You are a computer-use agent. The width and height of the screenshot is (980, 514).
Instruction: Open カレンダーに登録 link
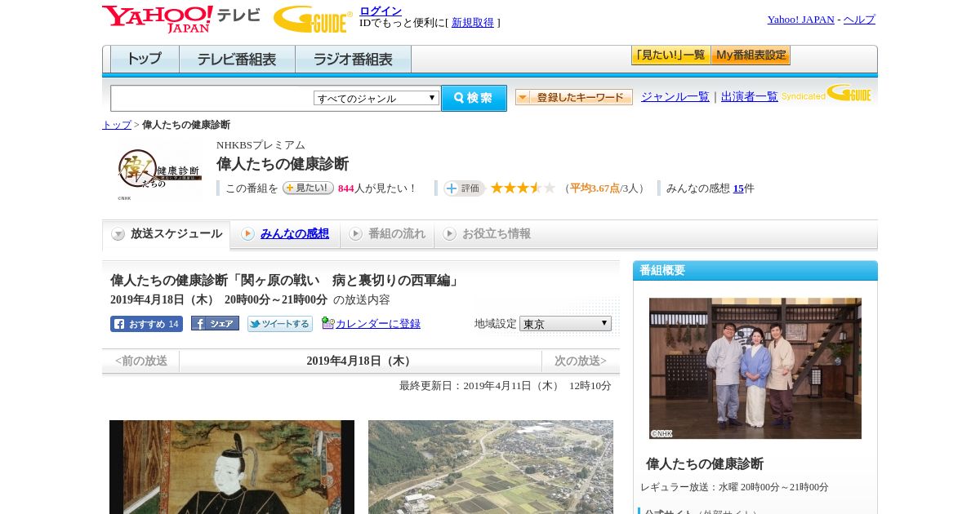pyautogui.click(x=378, y=324)
